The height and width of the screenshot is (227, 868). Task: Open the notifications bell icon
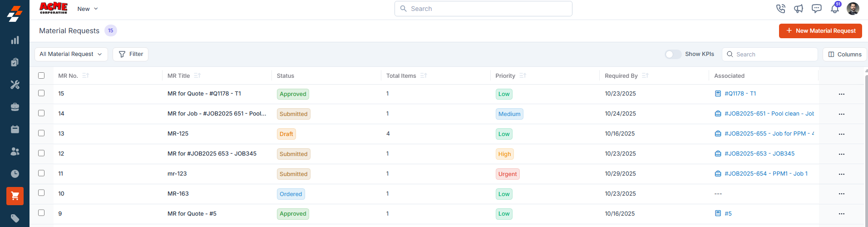[835, 9]
